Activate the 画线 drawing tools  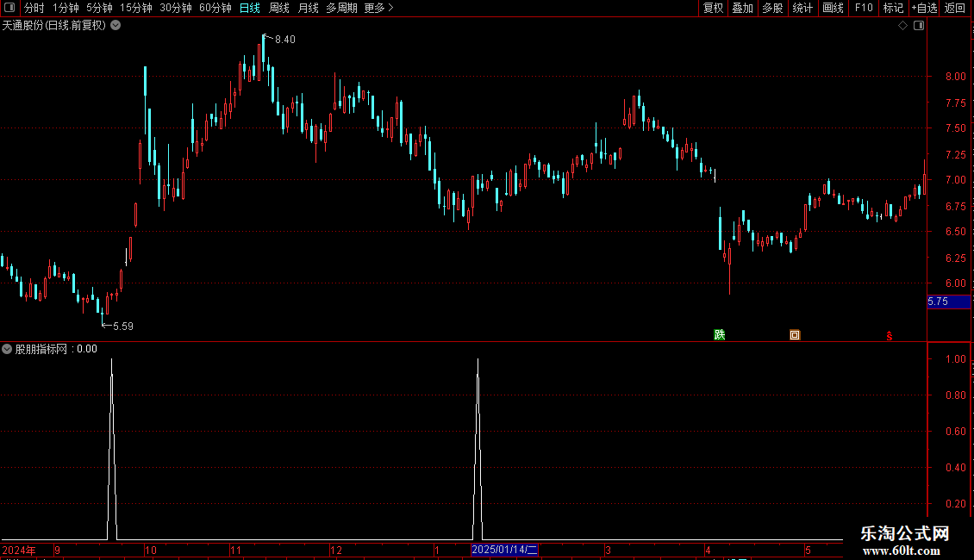tap(833, 8)
